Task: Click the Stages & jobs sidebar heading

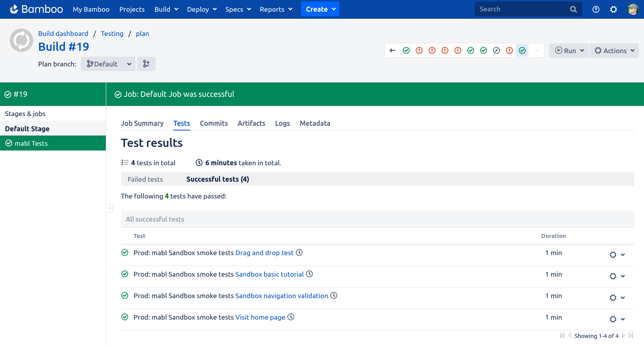Action: (25, 114)
